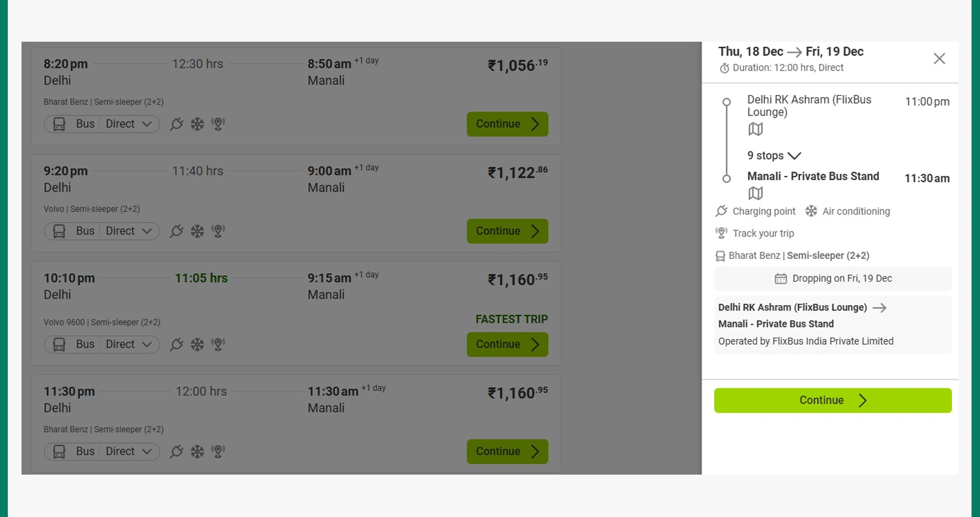Click map icon under Delhi RK Ashram stop
Viewport: 980px width, 517px height.
755,129
